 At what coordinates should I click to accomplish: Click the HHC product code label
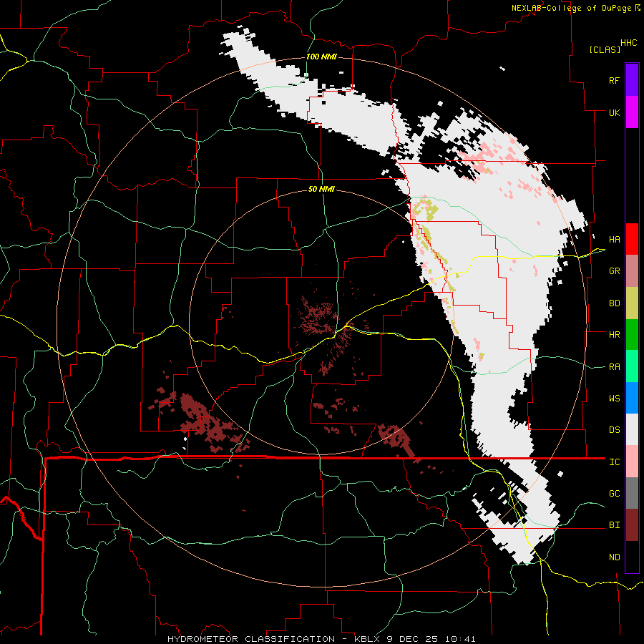(629, 43)
